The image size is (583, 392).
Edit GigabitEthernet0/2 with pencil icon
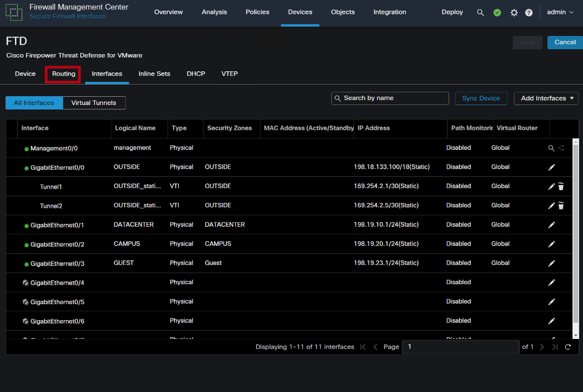(551, 244)
